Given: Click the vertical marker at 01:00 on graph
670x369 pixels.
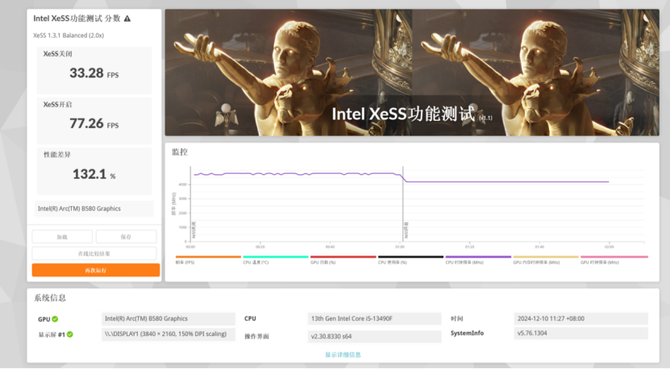Looking at the screenshot, I should (x=403, y=204).
